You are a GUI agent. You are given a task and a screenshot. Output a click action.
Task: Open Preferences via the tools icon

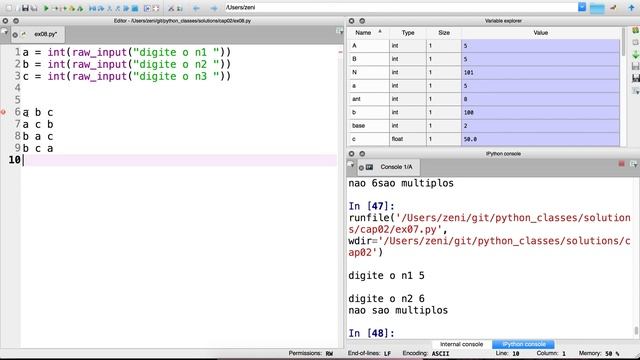click(x=171, y=8)
